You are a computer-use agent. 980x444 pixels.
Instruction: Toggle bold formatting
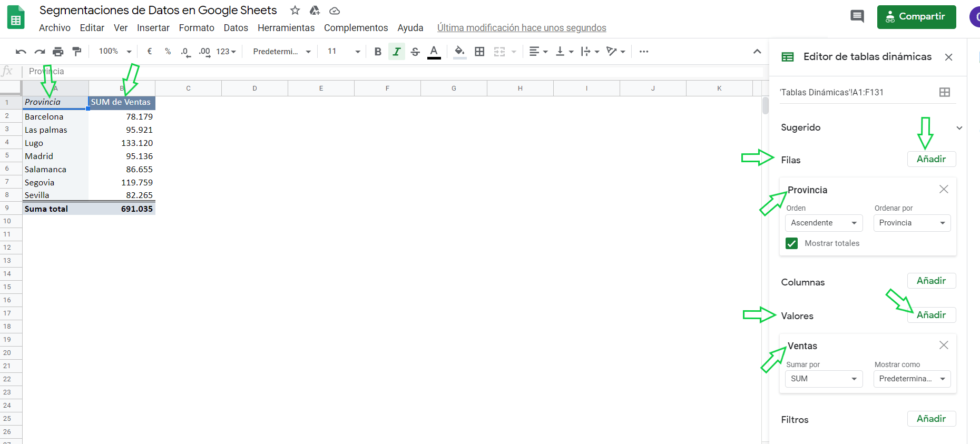point(378,52)
